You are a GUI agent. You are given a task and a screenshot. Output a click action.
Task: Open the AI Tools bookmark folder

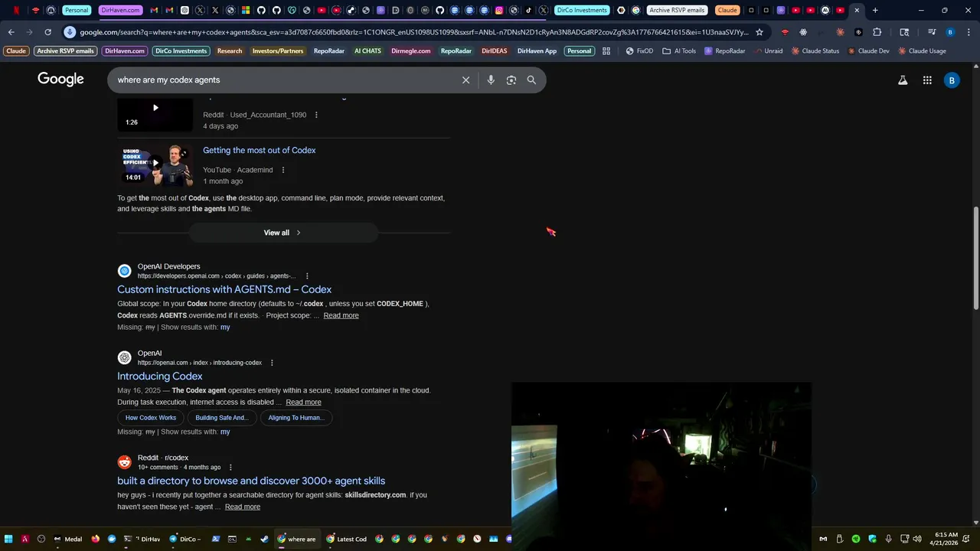point(679,51)
